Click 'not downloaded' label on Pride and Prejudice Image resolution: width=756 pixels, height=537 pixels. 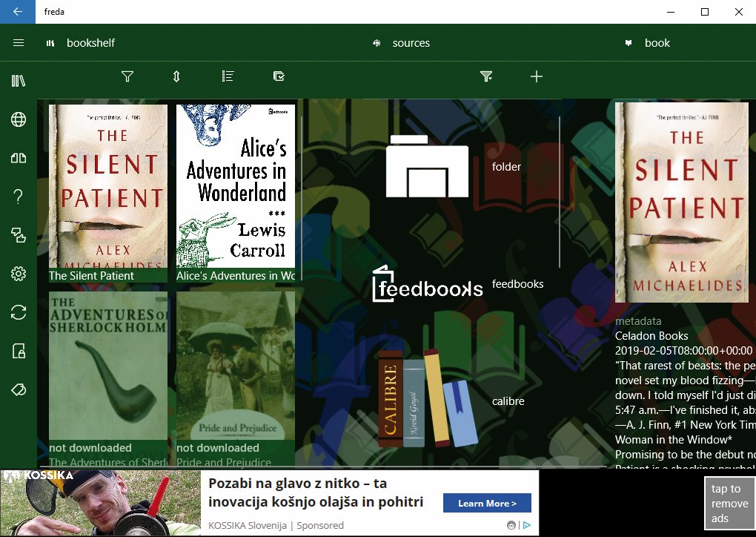coord(217,448)
